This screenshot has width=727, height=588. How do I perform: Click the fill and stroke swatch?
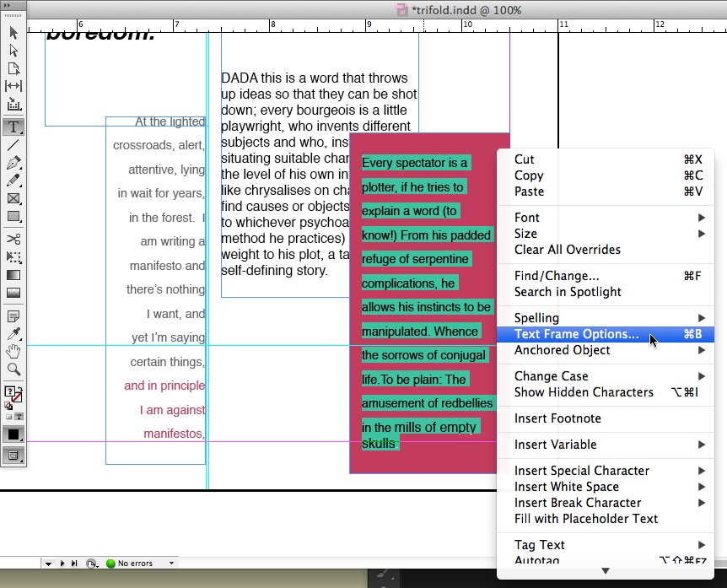[13, 395]
